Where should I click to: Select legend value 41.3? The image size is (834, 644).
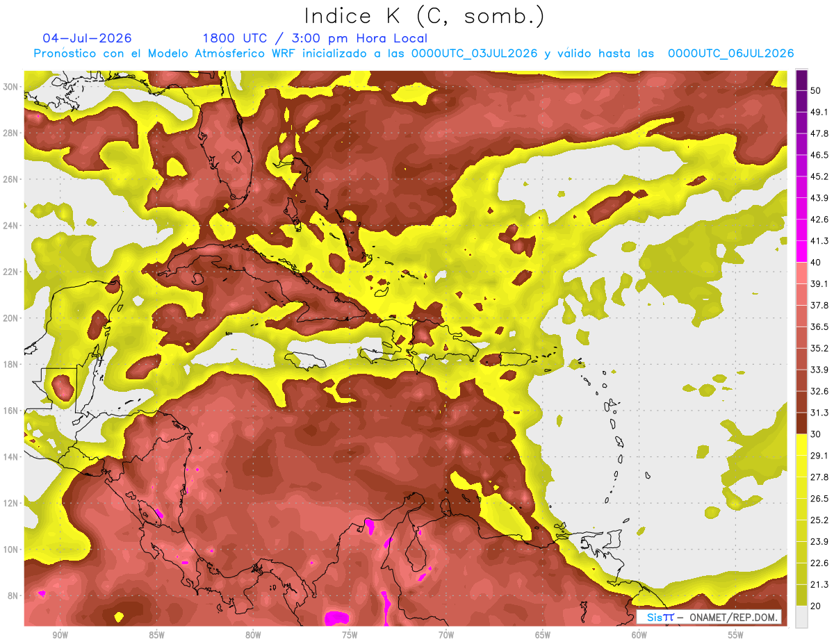tap(819, 241)
